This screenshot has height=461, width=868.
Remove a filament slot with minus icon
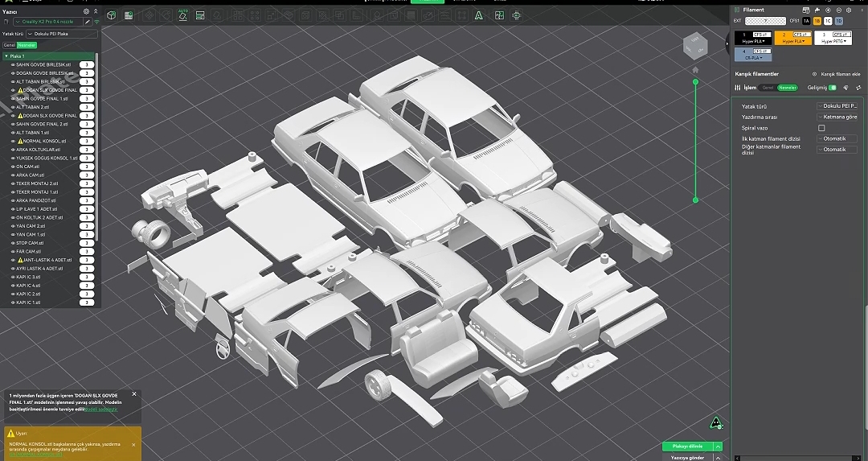click(838, 10)
